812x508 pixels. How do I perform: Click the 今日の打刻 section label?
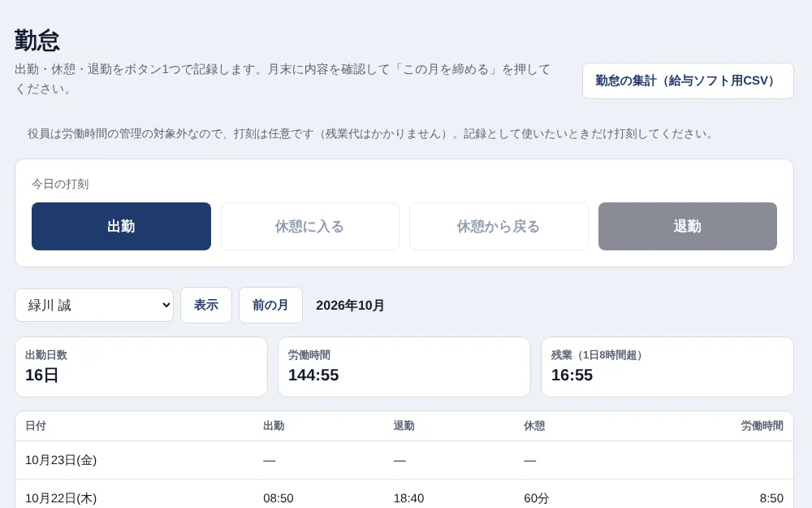(x=60, y=184)
